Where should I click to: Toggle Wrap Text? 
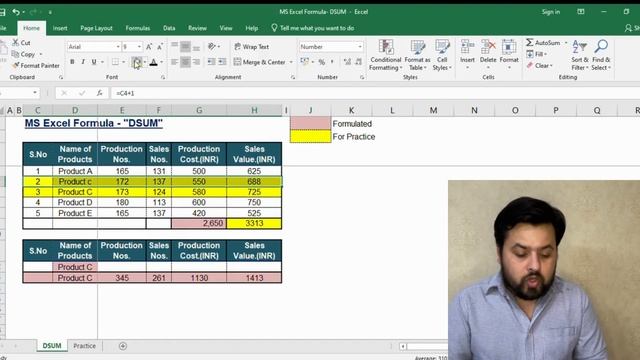(x=251, y=47)
